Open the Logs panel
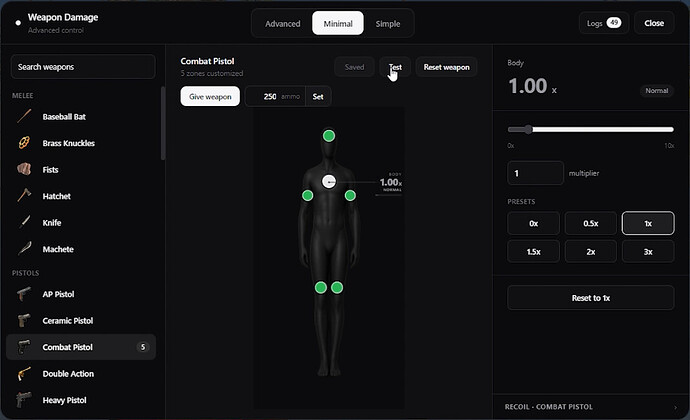Viewport: 690px width, 420px height. tap(604, 23)
